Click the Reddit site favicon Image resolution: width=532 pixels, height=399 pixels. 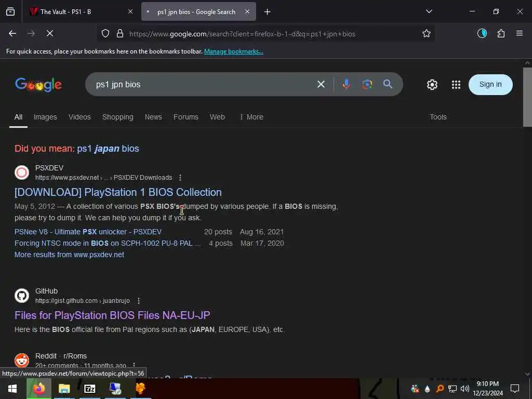click(x=22, y=361)
